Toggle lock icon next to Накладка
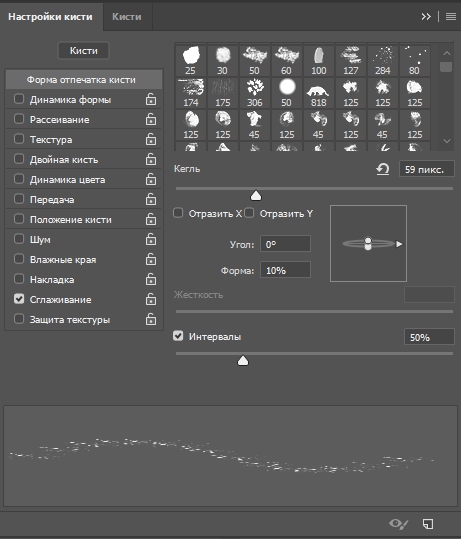 [x=151, y=279]
